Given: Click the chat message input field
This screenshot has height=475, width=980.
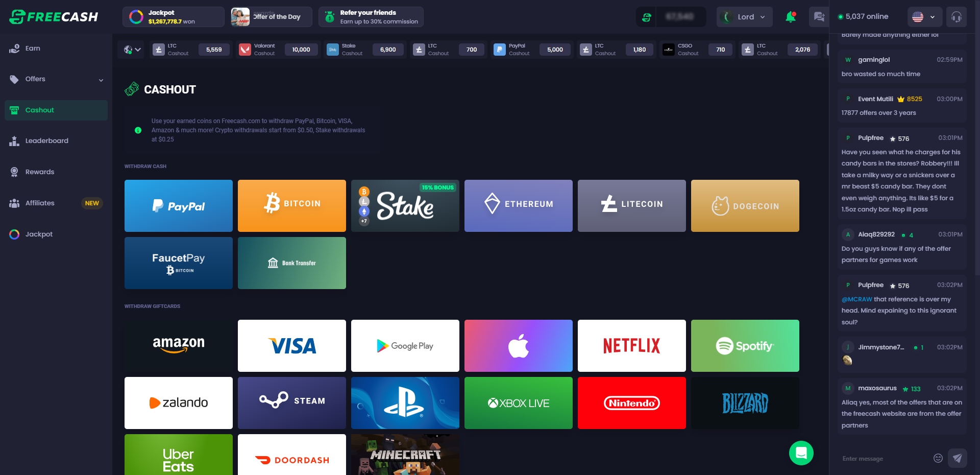Looking at the screenshot, I should pos(885,458).
